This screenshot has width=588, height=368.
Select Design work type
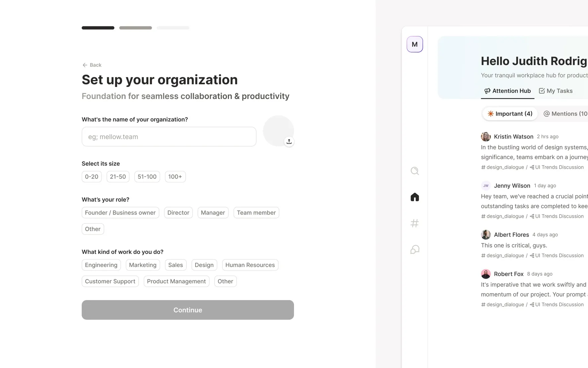(x=204, y=265)
